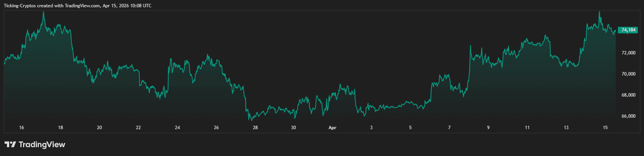Click the 72,000 price axis label

tap(628, 53)
